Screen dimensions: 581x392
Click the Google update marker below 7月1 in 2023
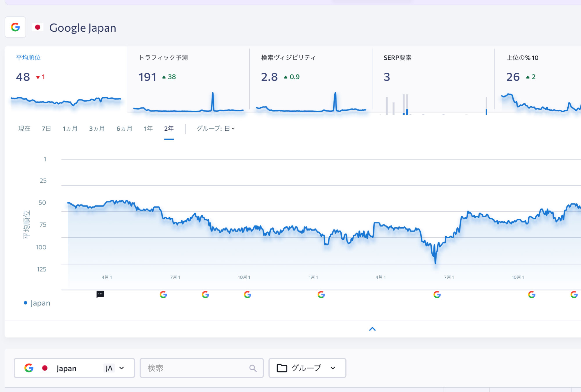[x=163, y=295]
